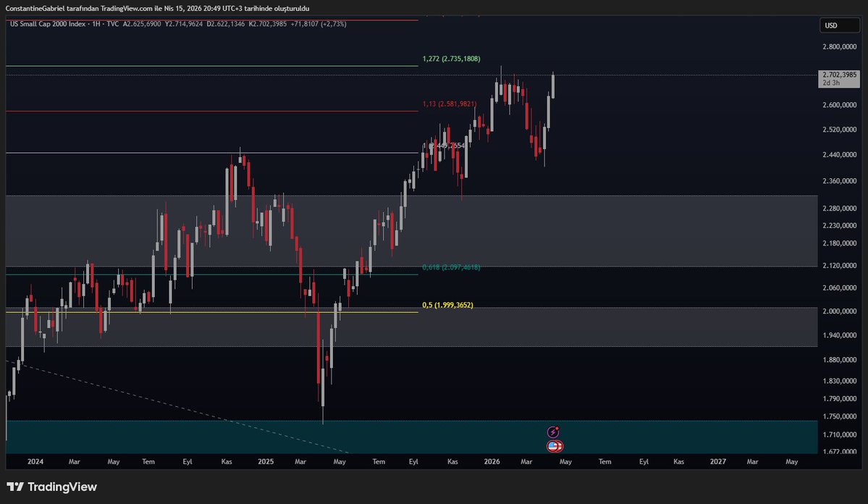
Task: Click the ConstantineGabriel snapshot header text
Action: coord(157,8)
